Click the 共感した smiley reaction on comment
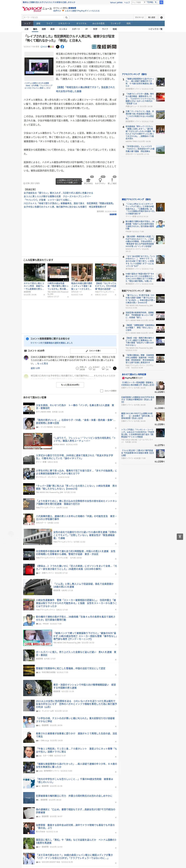This screenshot has height=868, width=186. tap(77, 368)
